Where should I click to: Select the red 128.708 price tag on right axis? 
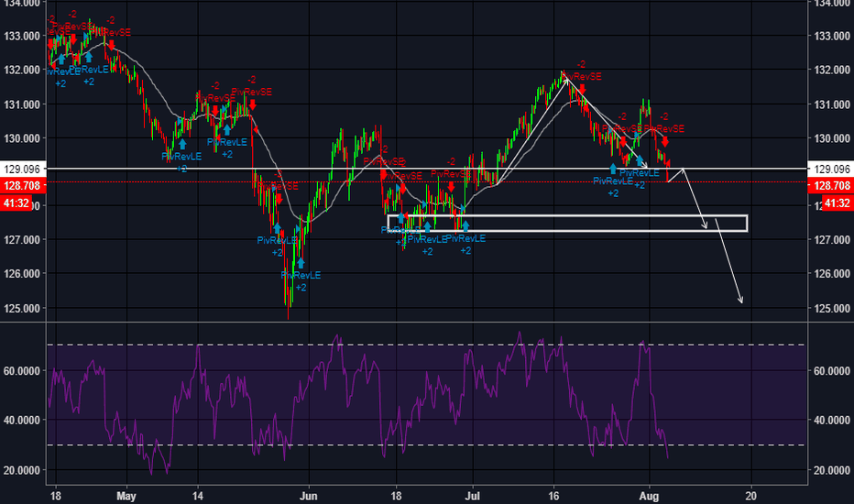831,186
